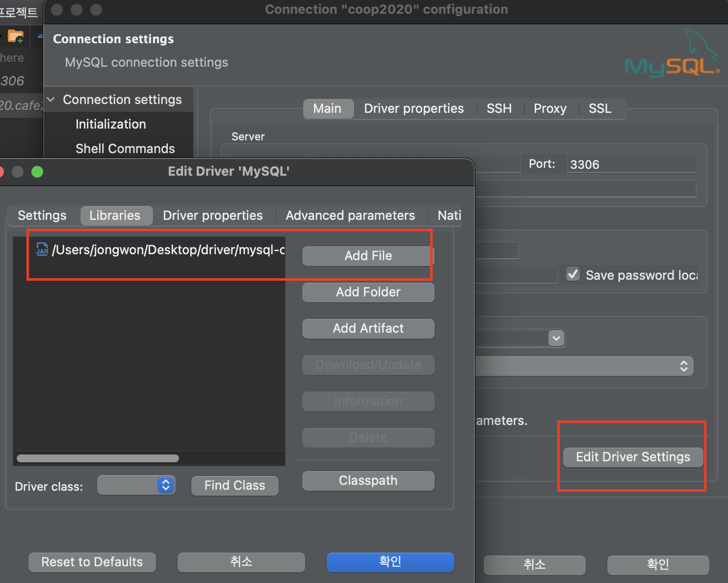Open the Classpath button

pos(368,480)
